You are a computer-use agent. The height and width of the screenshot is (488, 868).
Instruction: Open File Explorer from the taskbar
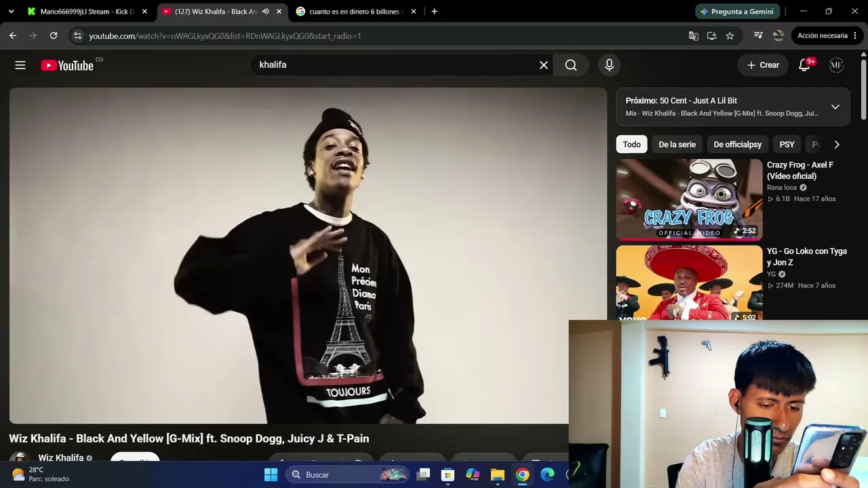tap(498, 474)
